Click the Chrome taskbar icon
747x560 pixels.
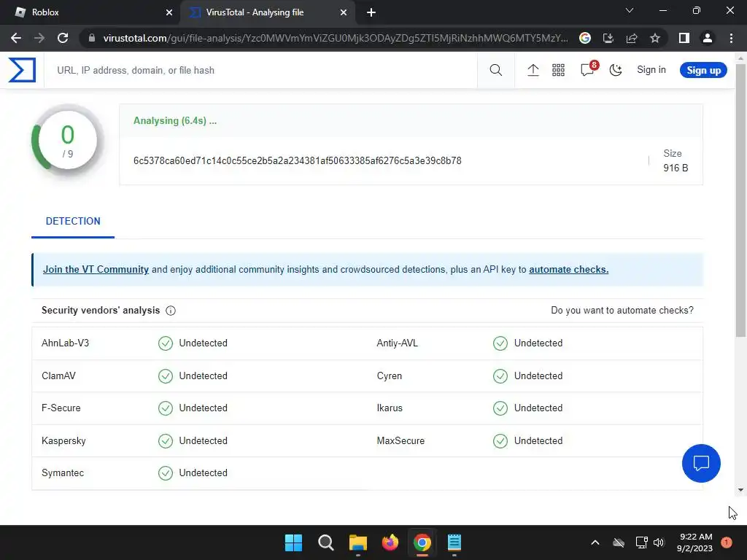point(422,542)
